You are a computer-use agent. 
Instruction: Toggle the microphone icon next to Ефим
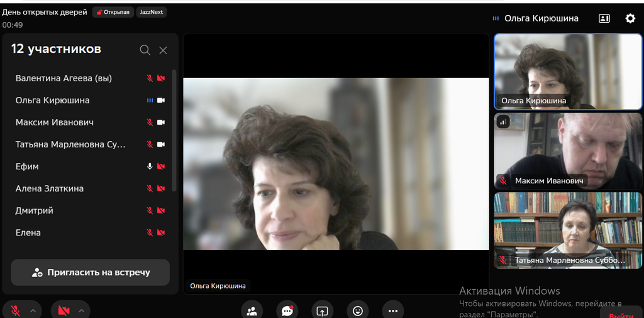[x=150, y=166]
